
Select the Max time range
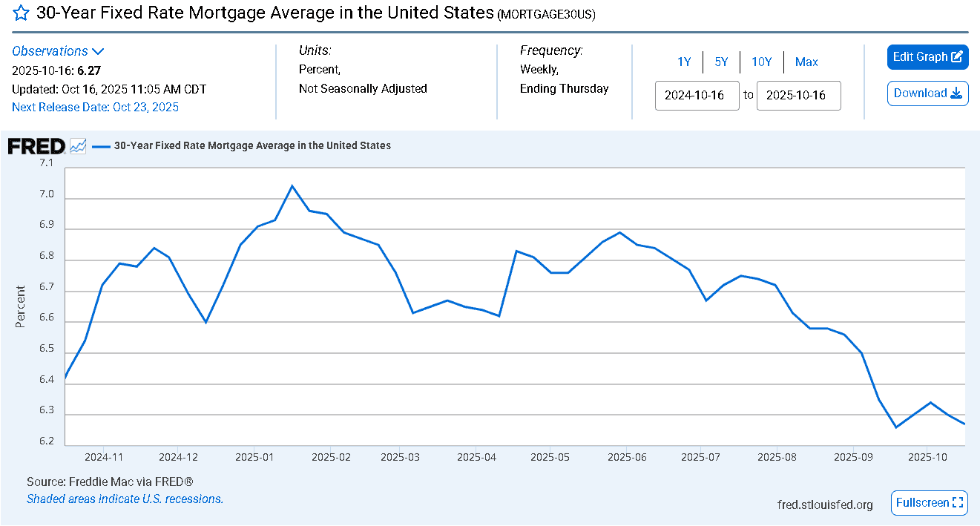coord(806,62)
